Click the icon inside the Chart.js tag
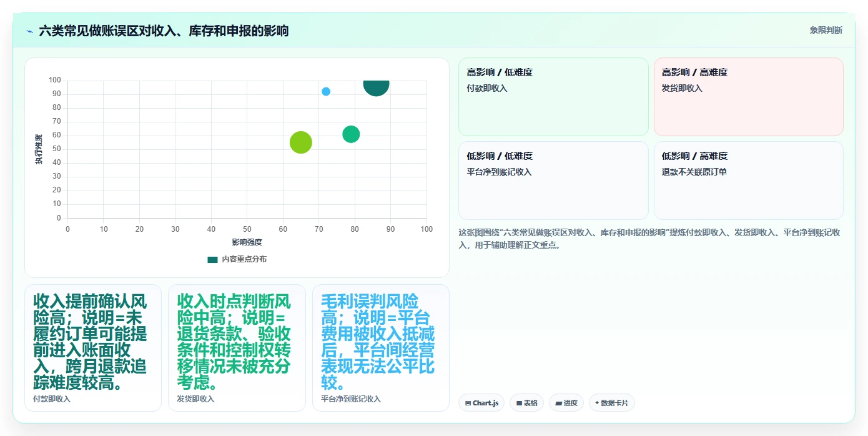The image size is (868, 436). coord(468,404)
